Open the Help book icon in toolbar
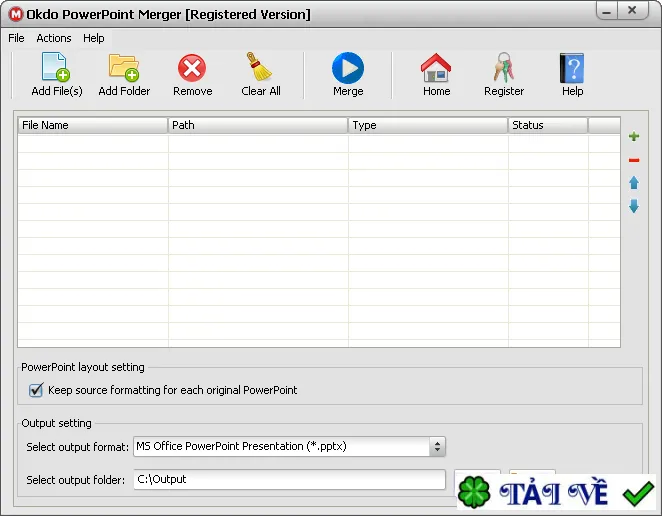This screenshot has height=516, width=662. pyautogui.click(x=572, y=68)
